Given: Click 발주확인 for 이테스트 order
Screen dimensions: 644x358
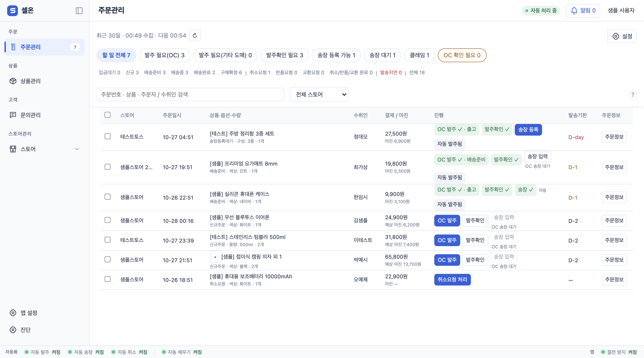Looking at the screenshot, I should point(475,240).
